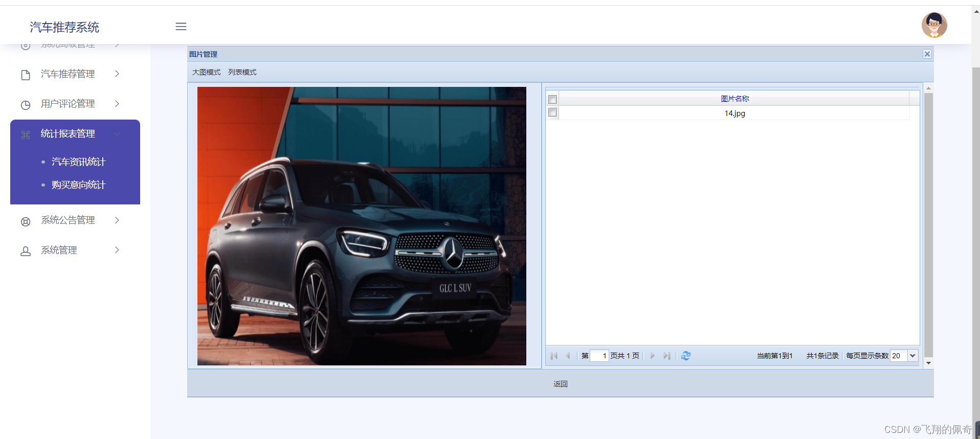Click the page number input field
This screenshot has width=980, height=439.
[x=599, y=356]
